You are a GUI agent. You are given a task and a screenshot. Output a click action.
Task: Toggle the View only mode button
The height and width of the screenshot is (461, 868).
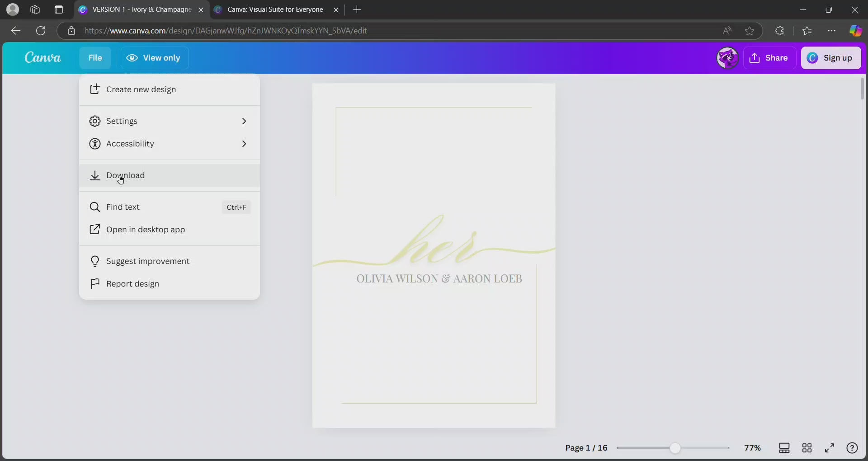[x=154, y=58]
